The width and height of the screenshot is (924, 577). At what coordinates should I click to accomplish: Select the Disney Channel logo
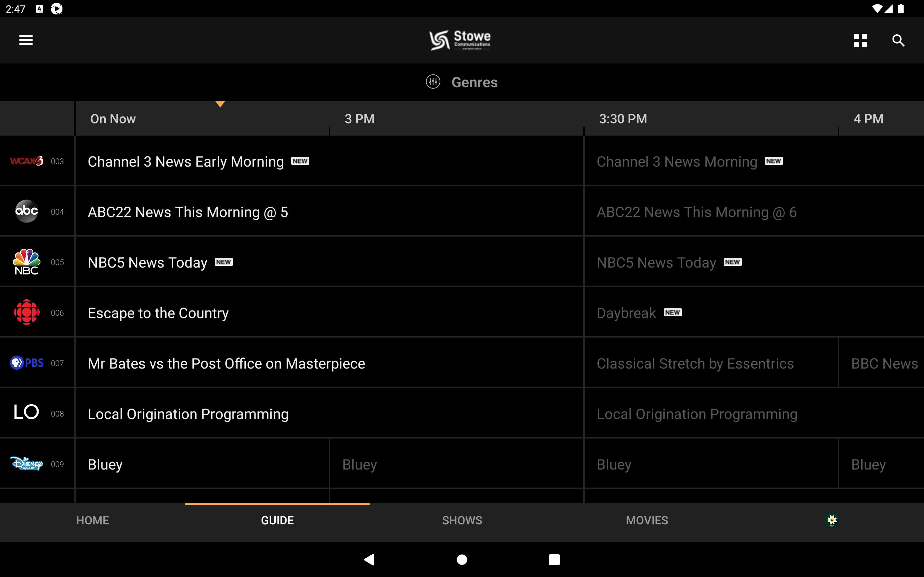tap(26, 463)
